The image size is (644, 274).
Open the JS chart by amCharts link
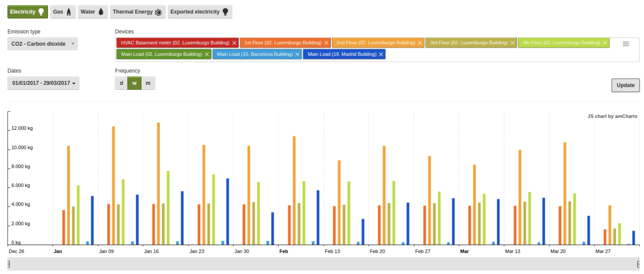(x=612, y=116)
